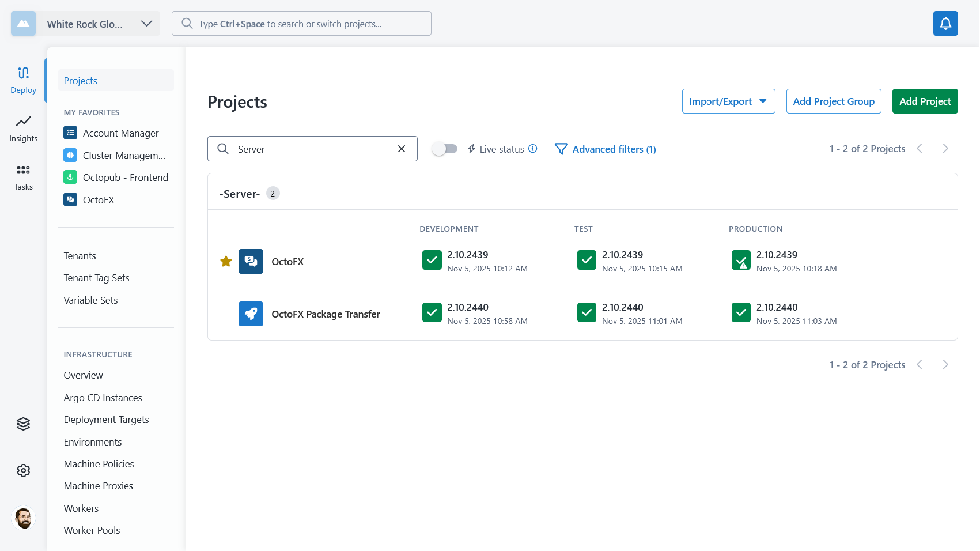Select Projects in the sidebar

click(x=81, y=81)
